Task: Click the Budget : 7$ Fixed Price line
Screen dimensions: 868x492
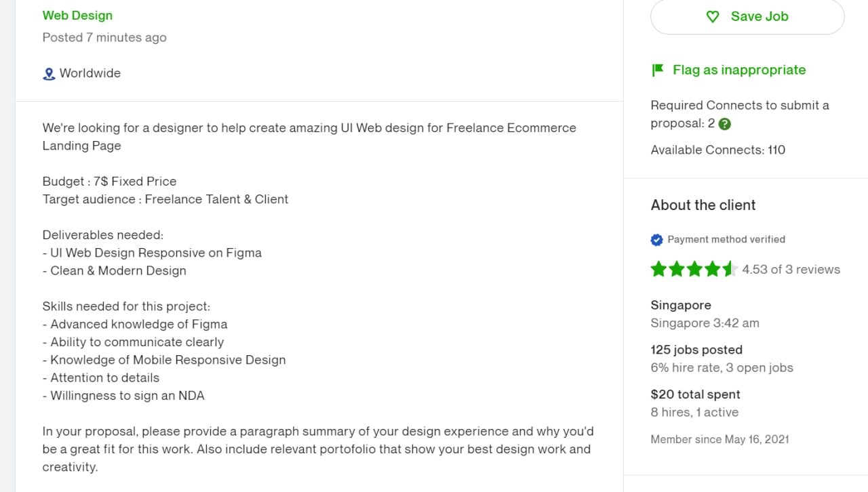Action: coord(109,182)
